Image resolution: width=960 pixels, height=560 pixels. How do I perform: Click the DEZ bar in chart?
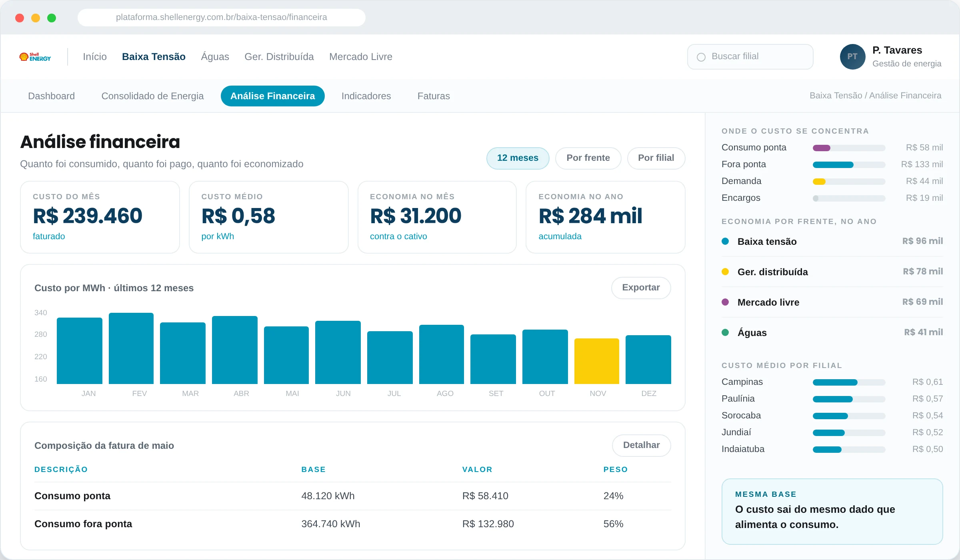pyautogui.click(x=648, y=360)
